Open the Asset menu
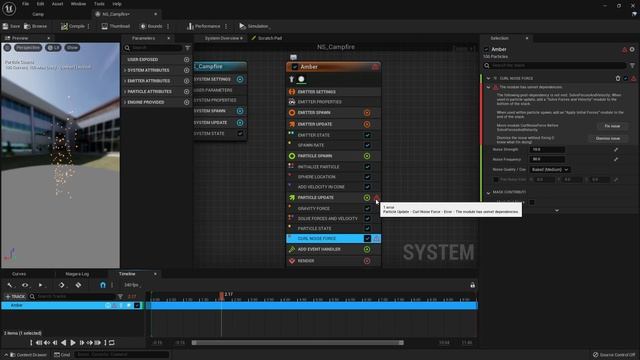 tap(57, 4)
